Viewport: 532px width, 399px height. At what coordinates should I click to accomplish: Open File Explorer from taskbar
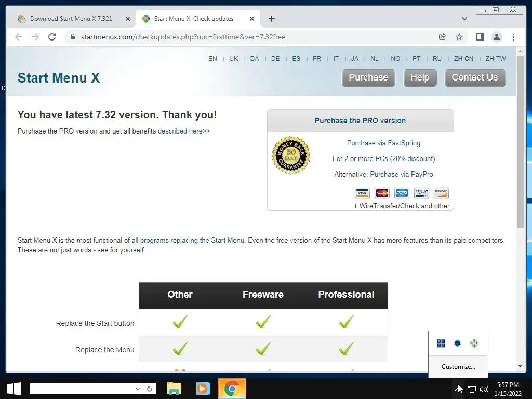click(x=174, y=389)
